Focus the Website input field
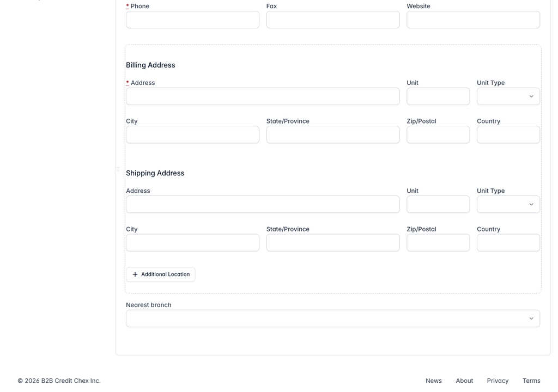Image resolution: width=558 pixels, height=392 pixels. pyautogui.click(x=474, y=20)
